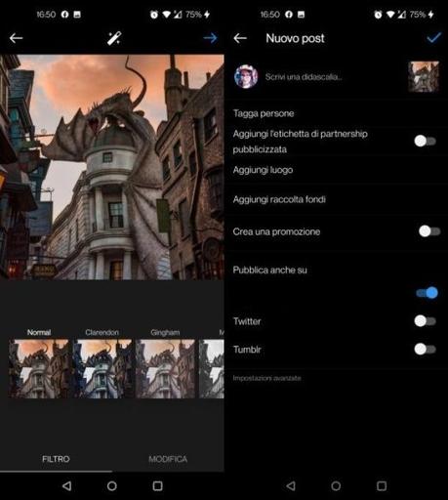Toggle the partnership pubblicizzata label switch

(x=425, y=141)
